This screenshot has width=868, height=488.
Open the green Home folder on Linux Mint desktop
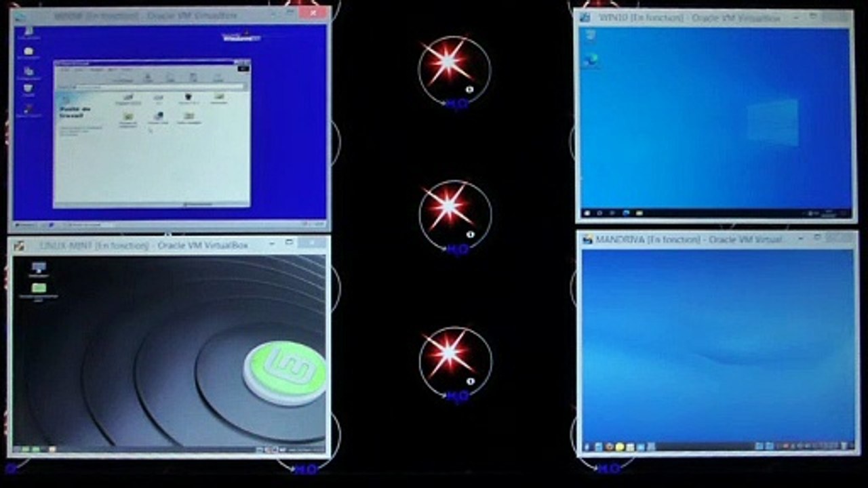click(39, 291)
